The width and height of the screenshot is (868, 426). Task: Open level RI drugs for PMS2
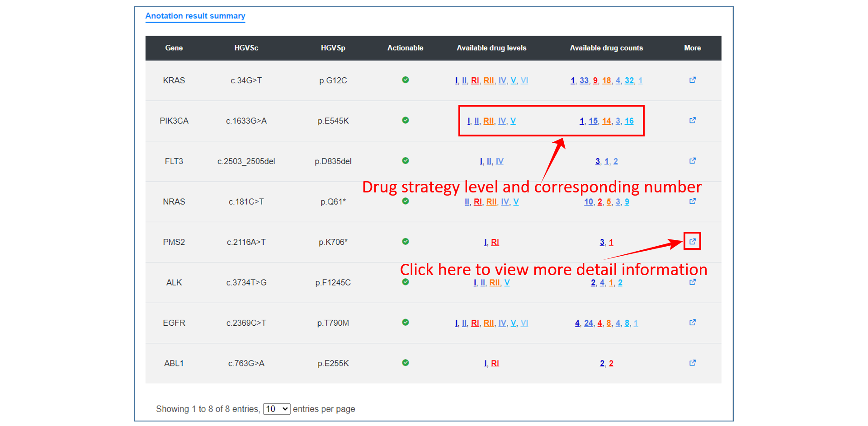(x=495, y=242)
